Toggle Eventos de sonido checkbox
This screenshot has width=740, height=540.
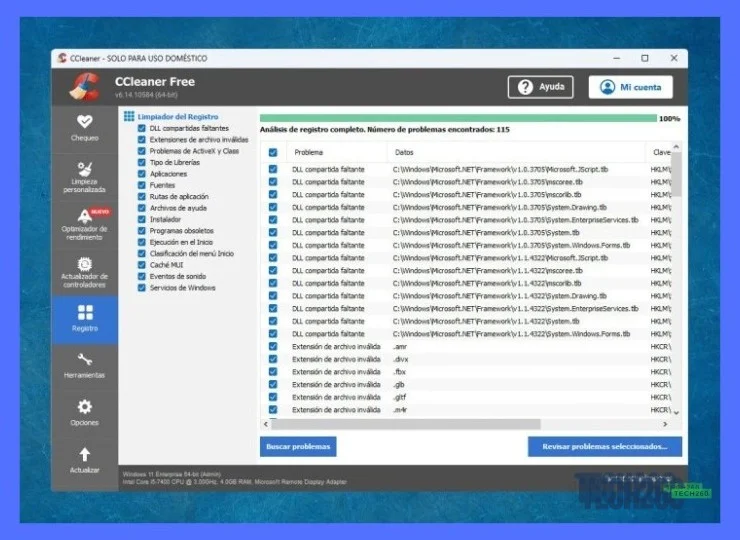click(x=142, y=276)
